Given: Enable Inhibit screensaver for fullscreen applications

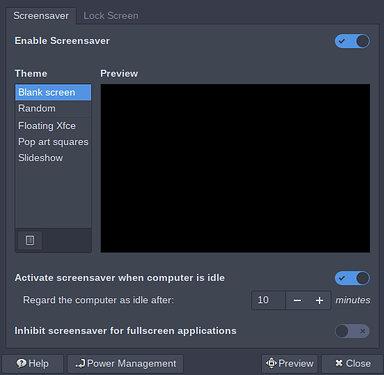Looking at the screenshot, I should pos(352,331).
